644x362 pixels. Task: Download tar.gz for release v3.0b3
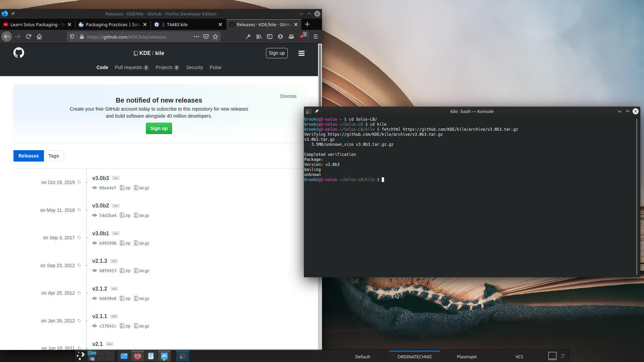click(x=142, y=188)
